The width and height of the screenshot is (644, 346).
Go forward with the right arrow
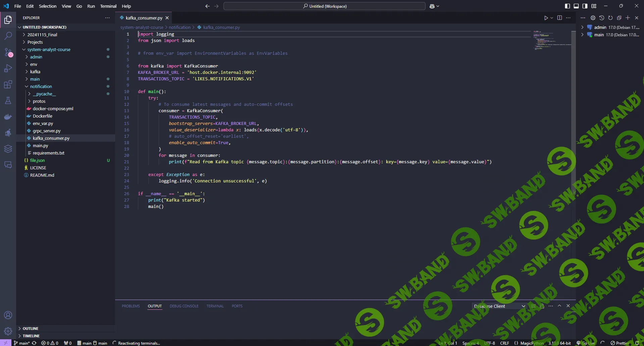click(x=216, y=6)
